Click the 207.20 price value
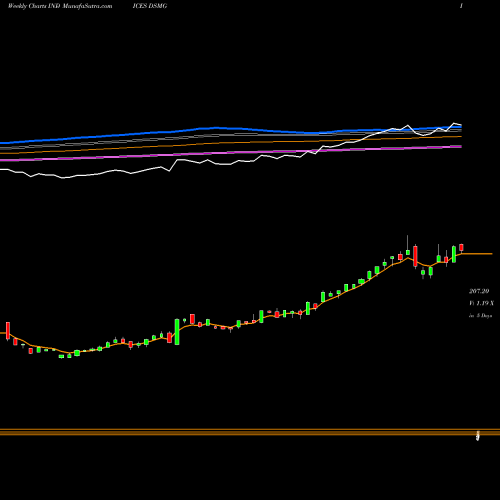Viewport: 500px width, 500px height. click(x=479, y=291)
